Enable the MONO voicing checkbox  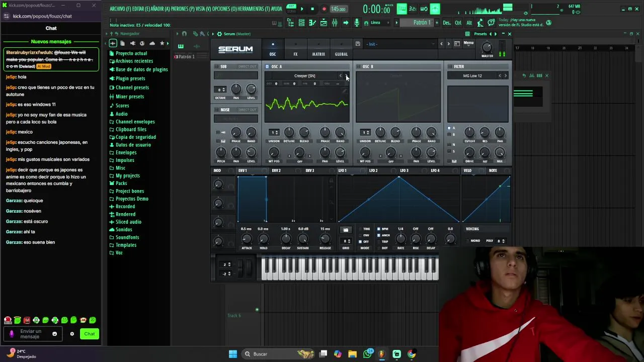tap(468, 241)
